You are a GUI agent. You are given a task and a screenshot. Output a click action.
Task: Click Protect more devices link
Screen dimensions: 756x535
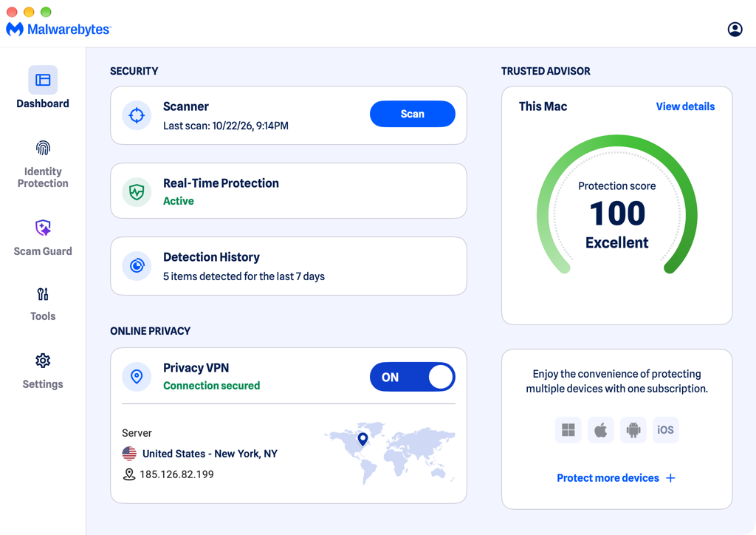pos(608,478)
